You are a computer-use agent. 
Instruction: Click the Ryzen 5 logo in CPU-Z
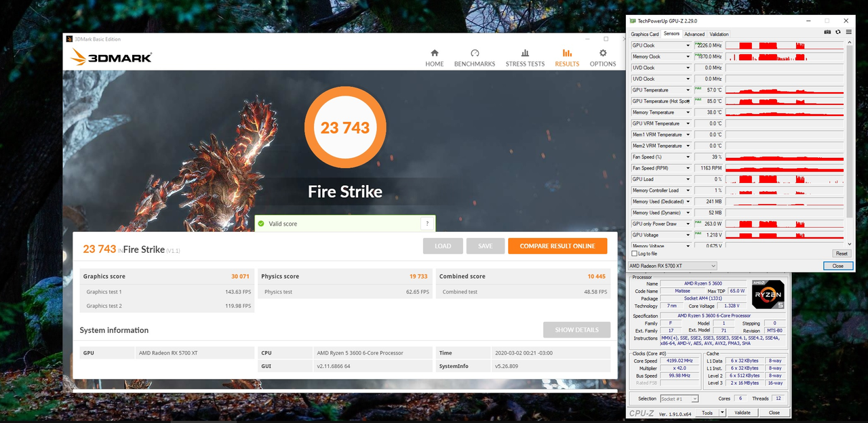[768, 294]
